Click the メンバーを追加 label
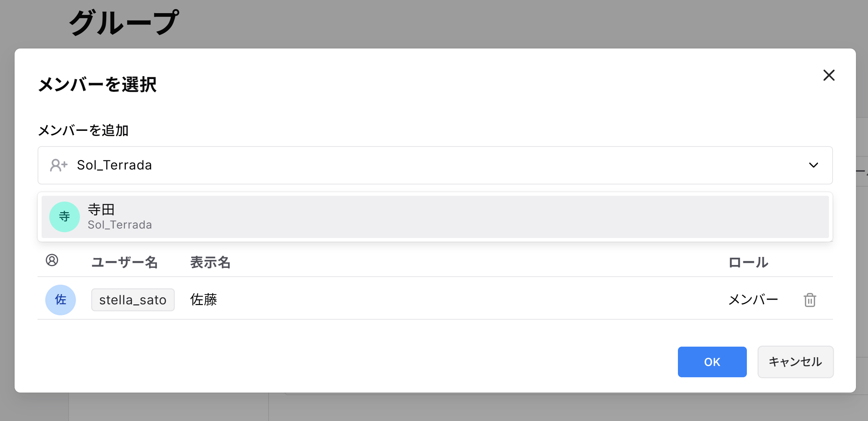 click(83, 130)
